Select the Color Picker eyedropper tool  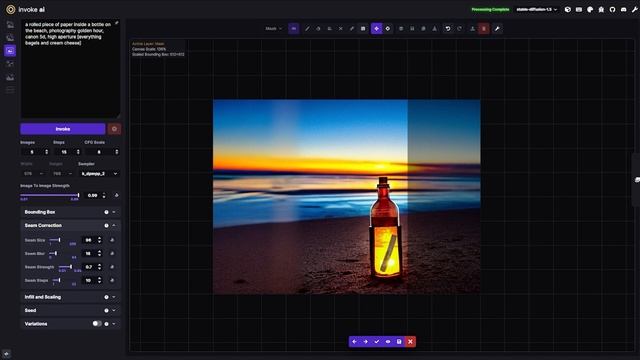(352, 29)
